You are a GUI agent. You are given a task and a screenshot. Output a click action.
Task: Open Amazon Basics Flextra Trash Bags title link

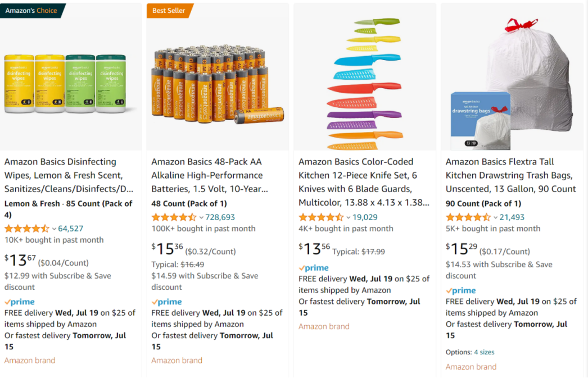(x=510, y=175)
